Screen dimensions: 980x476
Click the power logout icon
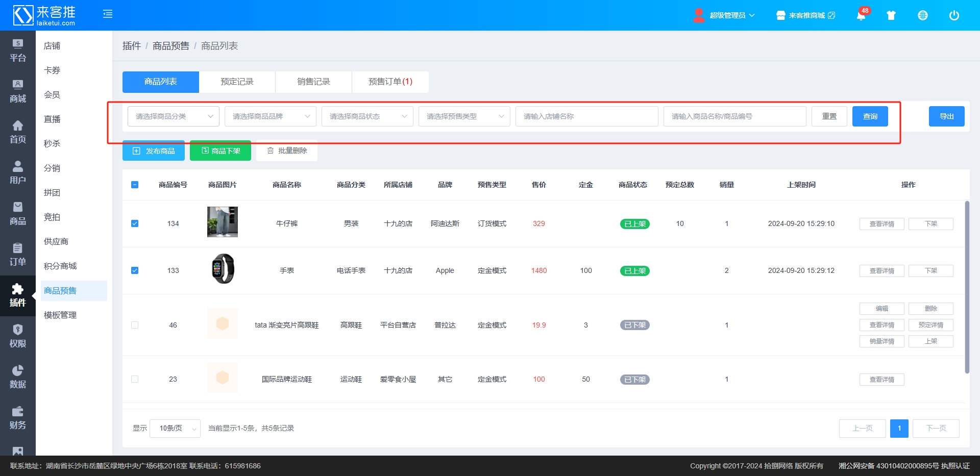(953, 15)
